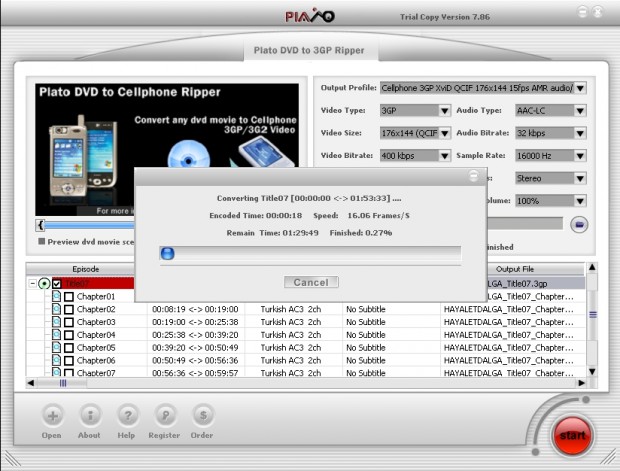Viewport: 620px width, 471px height.
Task: Click the conversion progress bar indicator
Action: pos(167,253)
